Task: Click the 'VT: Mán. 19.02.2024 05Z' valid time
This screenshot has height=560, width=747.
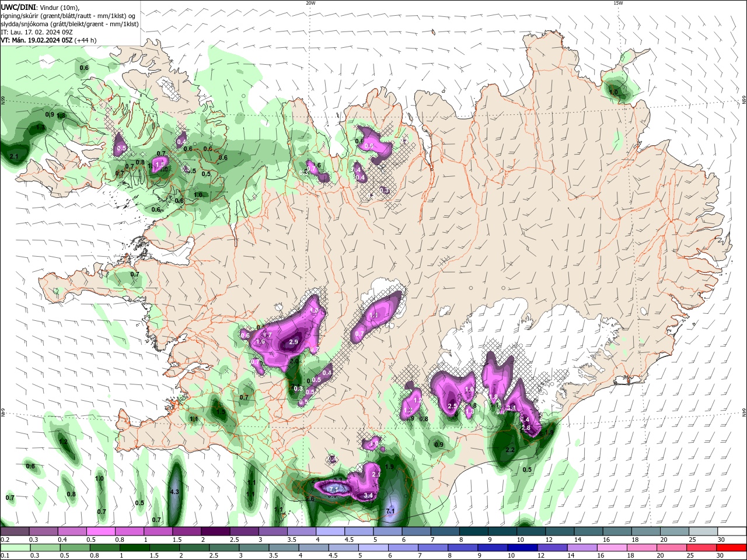Action: 36,40
